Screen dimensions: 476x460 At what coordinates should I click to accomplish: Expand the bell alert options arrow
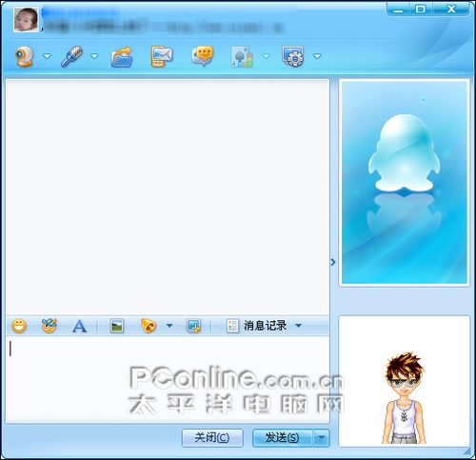pyautogui.click(x=169, y=326)
